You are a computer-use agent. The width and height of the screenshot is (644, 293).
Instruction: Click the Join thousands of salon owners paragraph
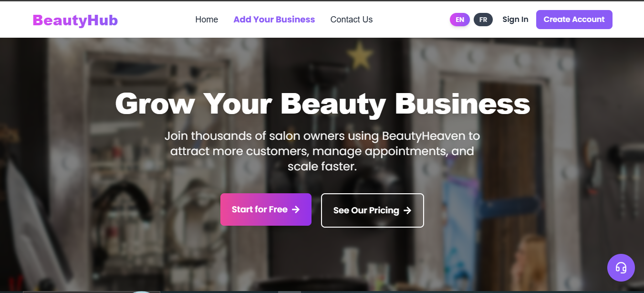(x=322, y=151)
